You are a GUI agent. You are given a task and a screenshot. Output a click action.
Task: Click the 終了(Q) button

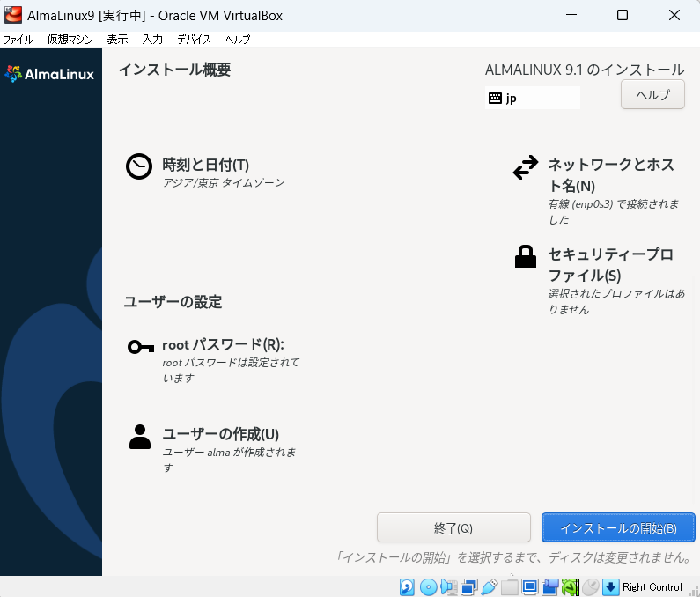click(x=453, y=527)
